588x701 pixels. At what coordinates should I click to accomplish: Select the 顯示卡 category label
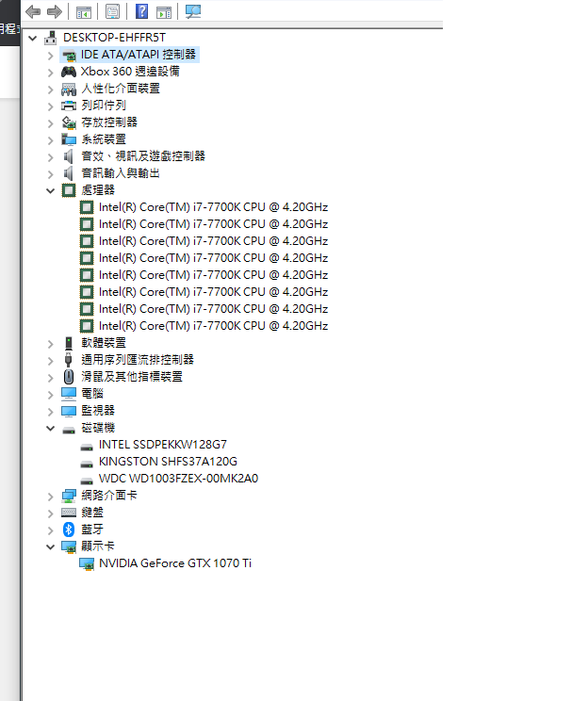[98, 546]
